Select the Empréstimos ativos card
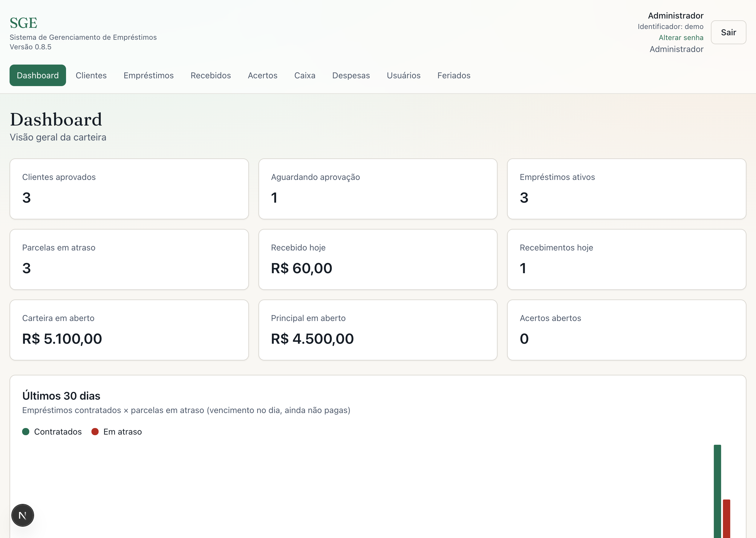The height and width of the screenshot is (538, 756). [x=627, y=189]
